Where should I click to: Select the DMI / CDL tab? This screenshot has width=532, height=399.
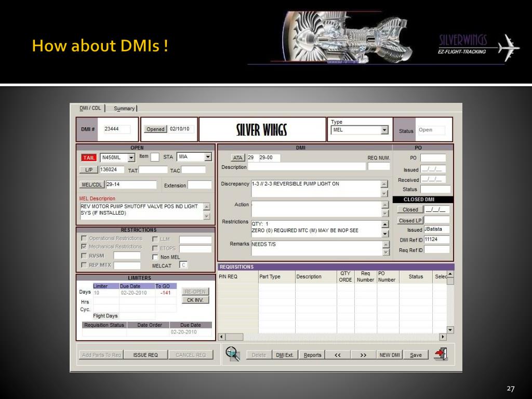pos(90,108)
